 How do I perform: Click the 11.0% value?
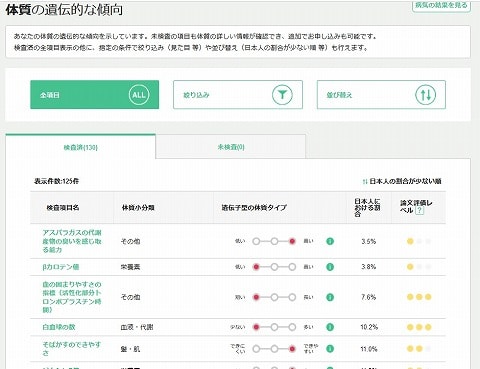[x=369, y=349]
